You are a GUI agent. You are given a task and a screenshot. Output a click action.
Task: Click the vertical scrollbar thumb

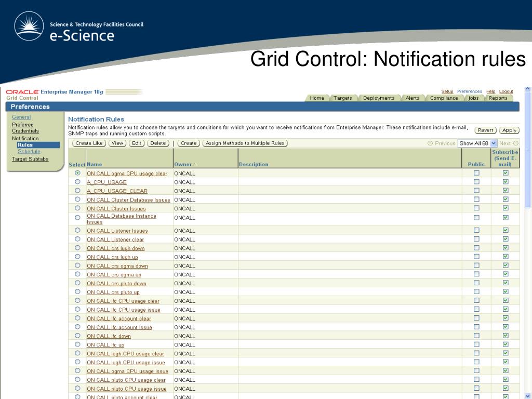coord(527,149)
